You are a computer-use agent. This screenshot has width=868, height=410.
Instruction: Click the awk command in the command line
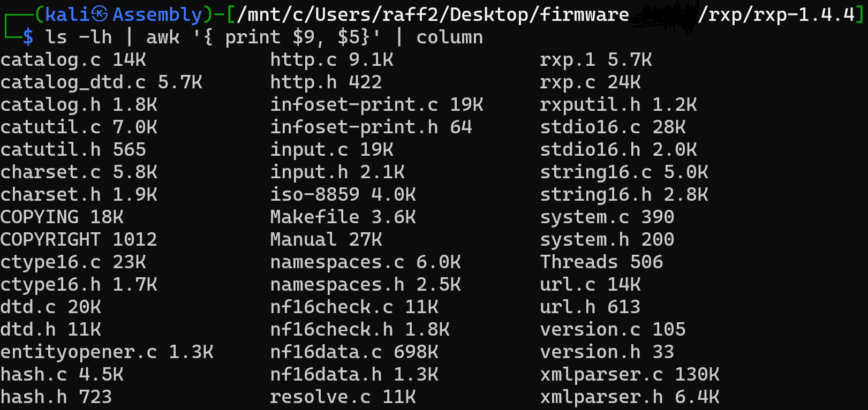click(163, 37)
